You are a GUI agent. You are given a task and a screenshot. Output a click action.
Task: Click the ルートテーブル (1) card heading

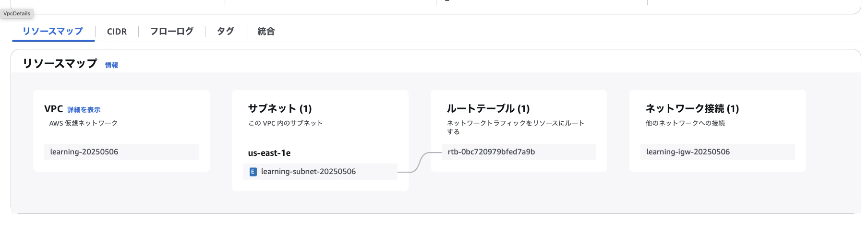[488, 108]
